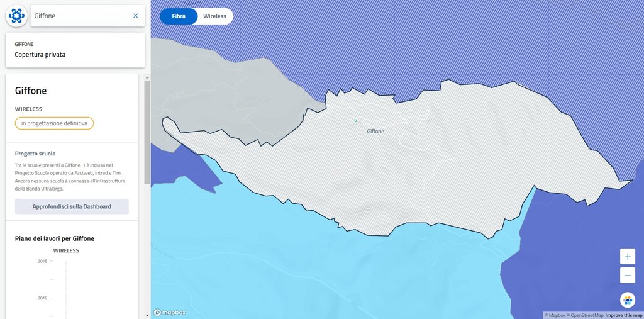This screenshot has width=644, height=319.
Task: Open Approfondisci sulla Dashboard
Action: [72, 206]
